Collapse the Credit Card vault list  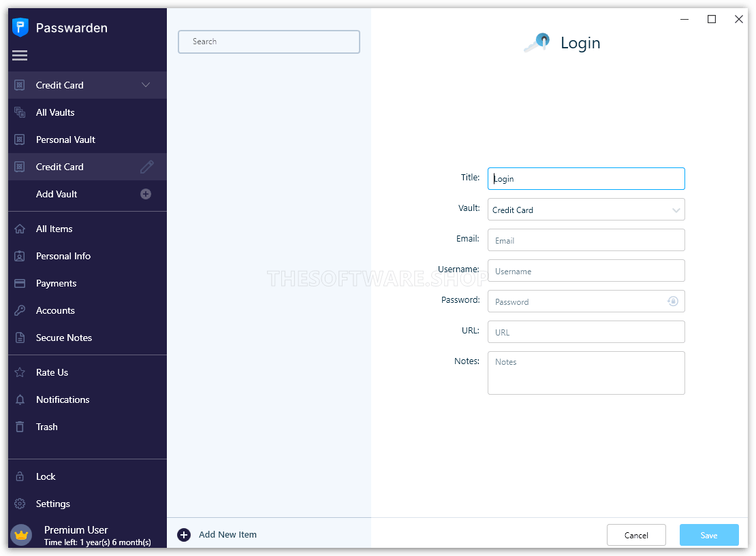[145, 84]
